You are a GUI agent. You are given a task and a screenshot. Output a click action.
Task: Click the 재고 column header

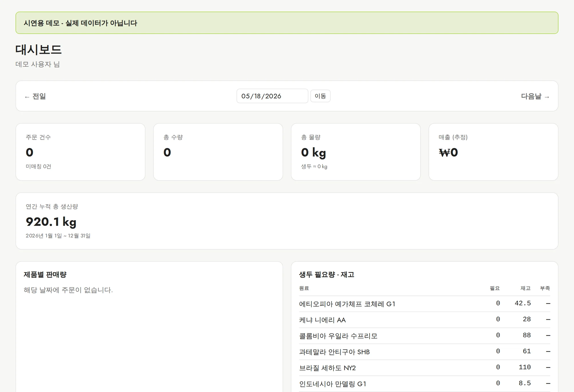(525, 288)
